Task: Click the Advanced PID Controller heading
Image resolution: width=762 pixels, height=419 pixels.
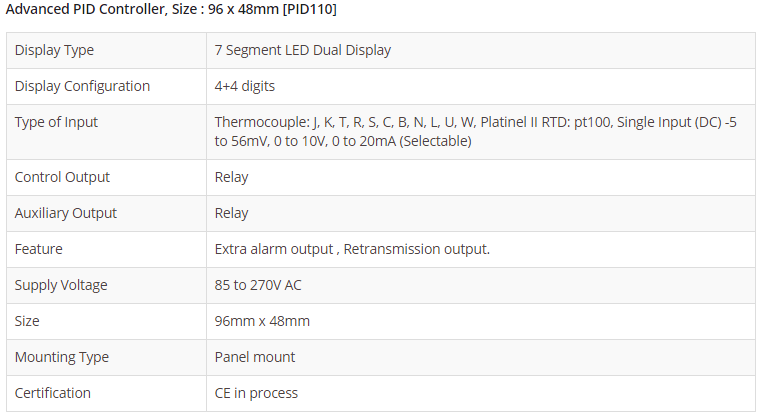Action: pos(171,10)
